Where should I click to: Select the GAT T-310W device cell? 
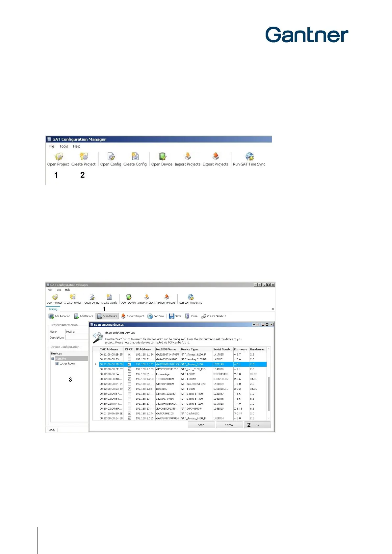coord(196,379)
